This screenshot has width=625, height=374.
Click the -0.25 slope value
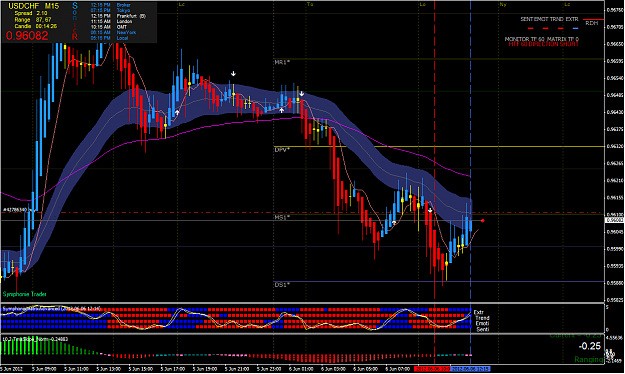[x=590, y=346]
